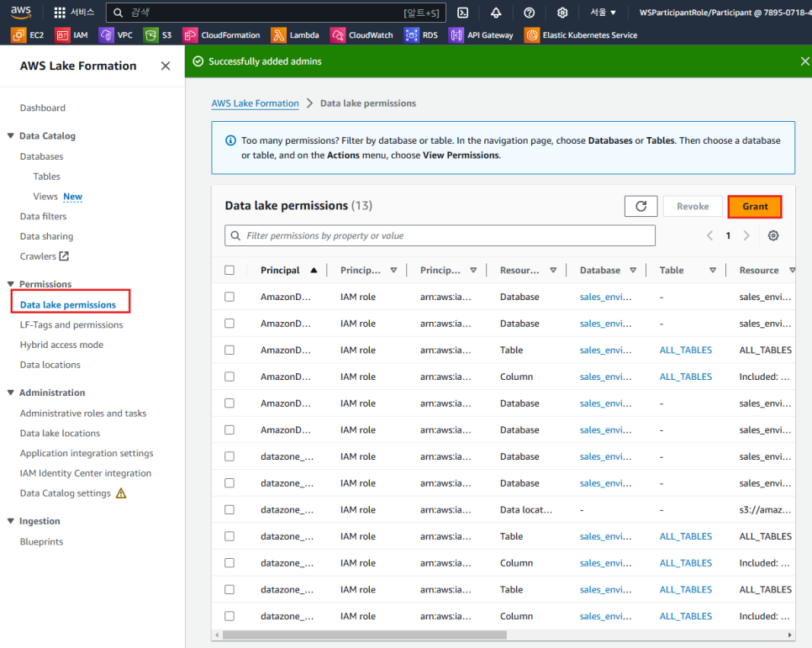The image size is (812, 648).
Task: Open the S3 shortcut
Action: click(158, 35)
